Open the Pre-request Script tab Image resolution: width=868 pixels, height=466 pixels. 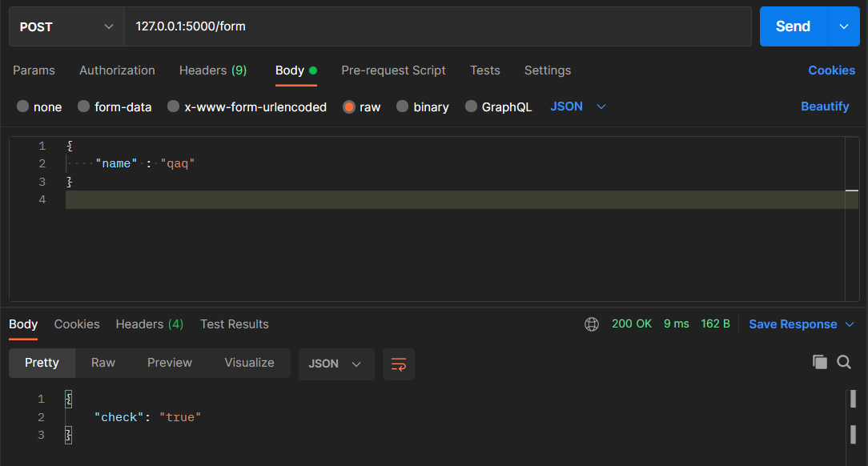(x=393, y=70)
